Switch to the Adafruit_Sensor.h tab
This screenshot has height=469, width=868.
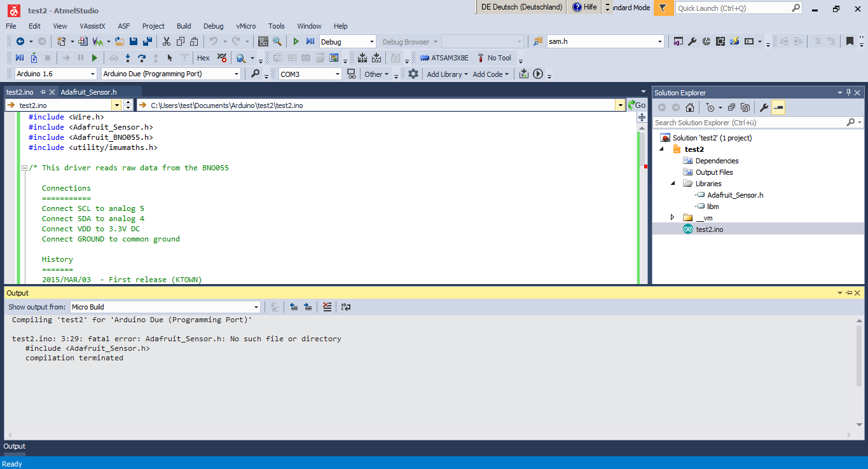pos(88,92)
